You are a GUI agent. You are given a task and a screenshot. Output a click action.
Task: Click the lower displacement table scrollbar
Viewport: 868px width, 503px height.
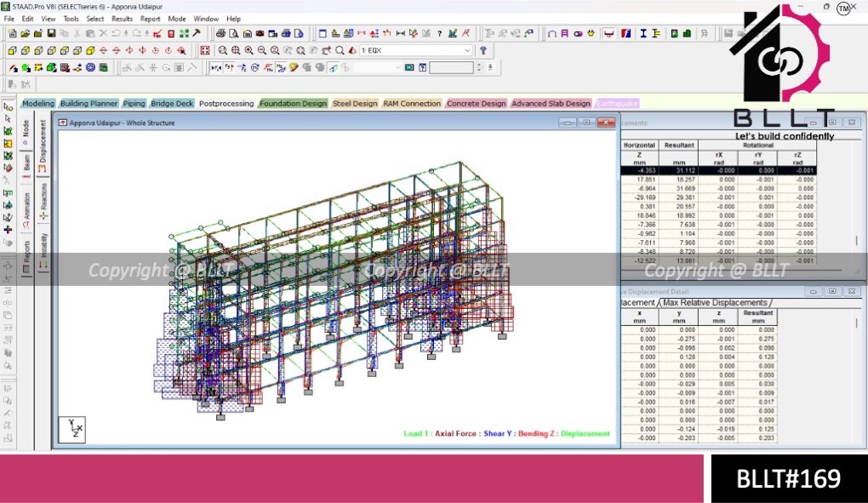[x=858, y=322]
